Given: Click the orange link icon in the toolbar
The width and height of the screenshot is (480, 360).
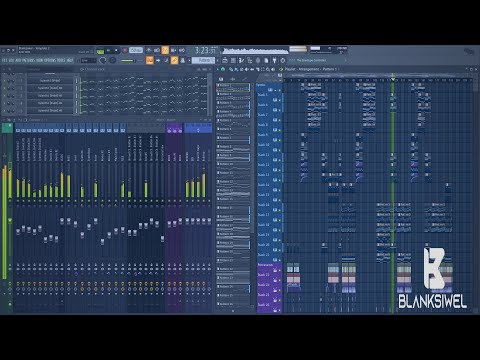Looking at the screenshot, I should pyautogui.click(x=174, y=60).
